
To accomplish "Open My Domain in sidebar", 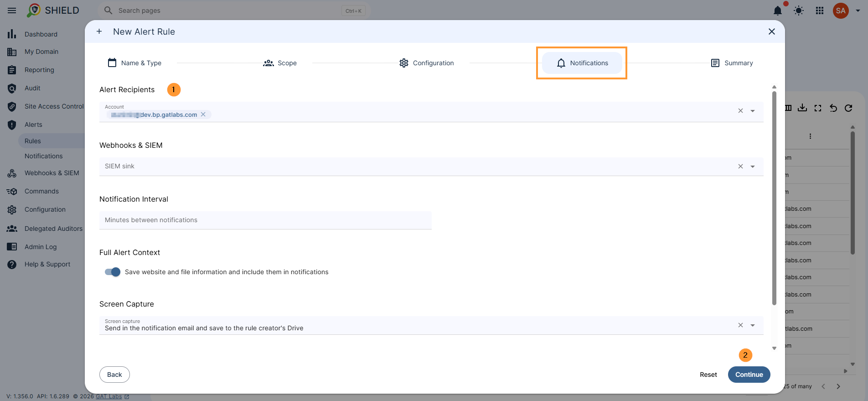I will click(41, 52).
